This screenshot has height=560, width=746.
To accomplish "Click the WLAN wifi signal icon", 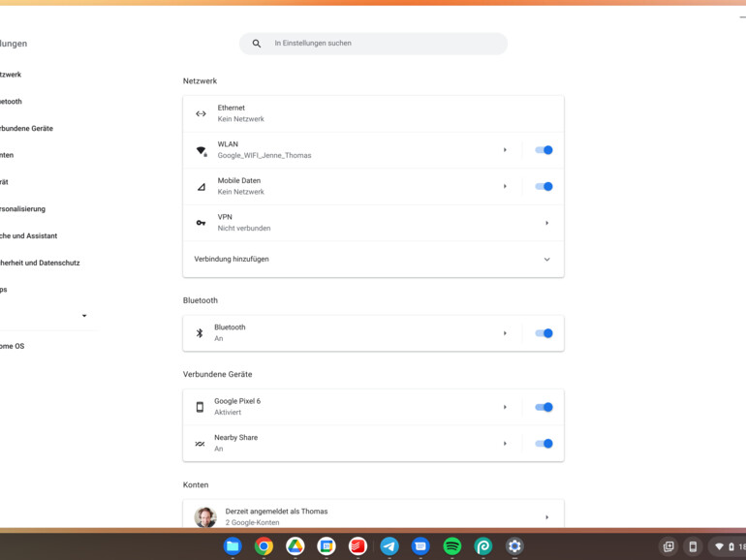I will [202, 151].
